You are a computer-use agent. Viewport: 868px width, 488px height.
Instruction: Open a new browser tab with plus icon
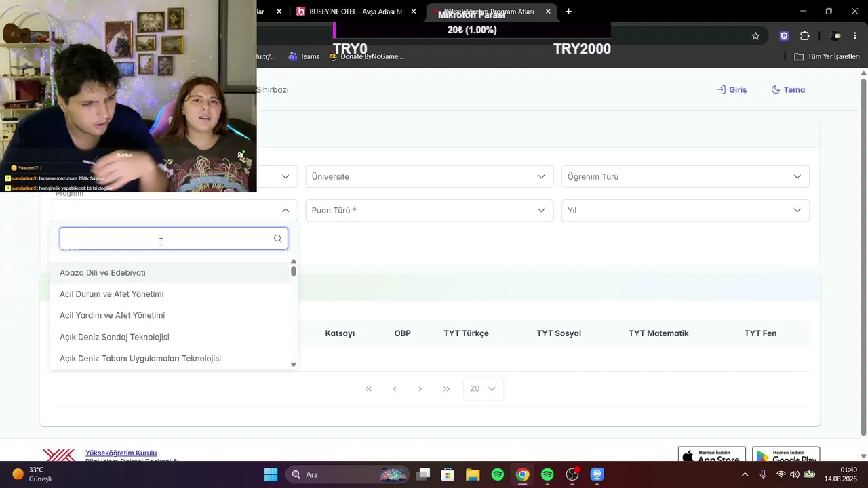[x=568, y=12]
